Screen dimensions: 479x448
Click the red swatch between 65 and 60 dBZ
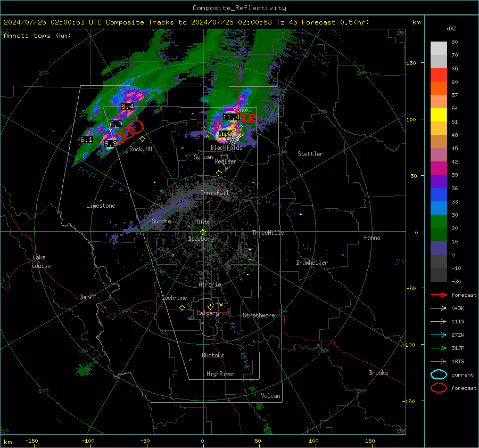point(439,75)
